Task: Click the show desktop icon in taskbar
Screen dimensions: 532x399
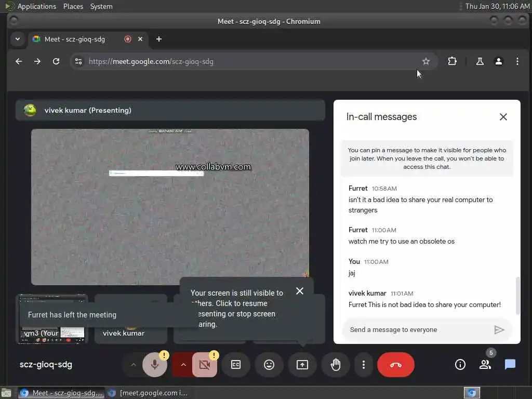Action: (x=6, y=393)
